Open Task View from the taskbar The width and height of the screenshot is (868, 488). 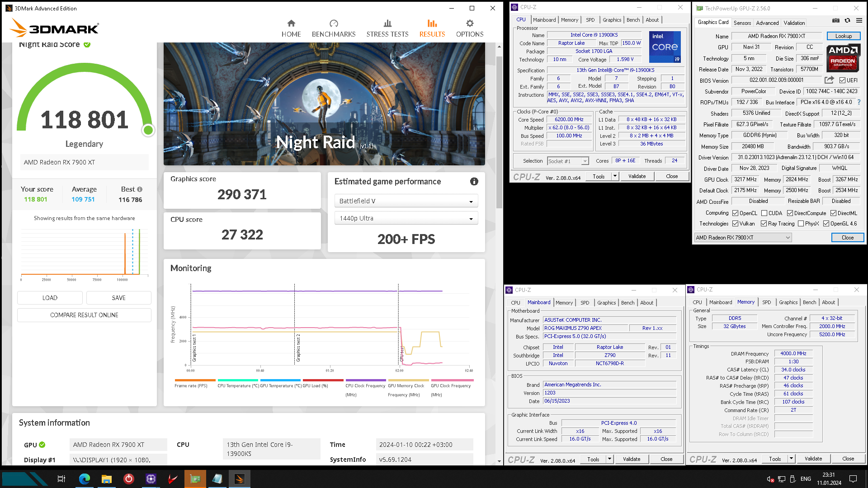[61, 479]
